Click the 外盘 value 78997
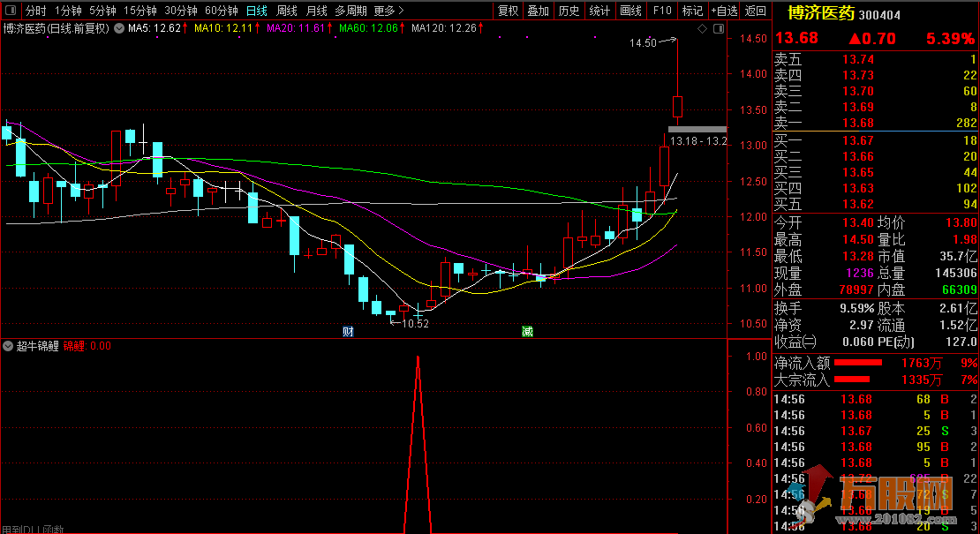Screen dimensions: 980x534 click(x=856, y=290)
